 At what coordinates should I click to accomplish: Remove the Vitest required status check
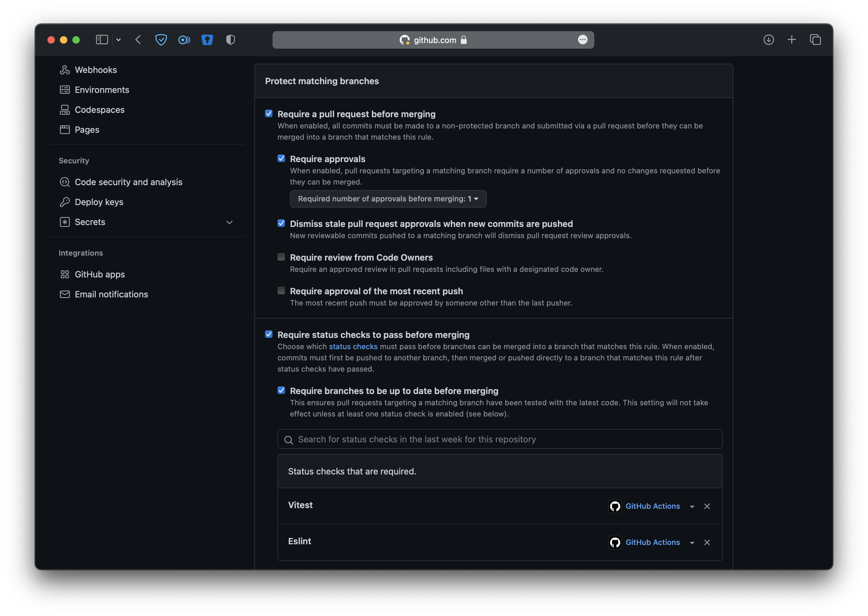(707, 506)
